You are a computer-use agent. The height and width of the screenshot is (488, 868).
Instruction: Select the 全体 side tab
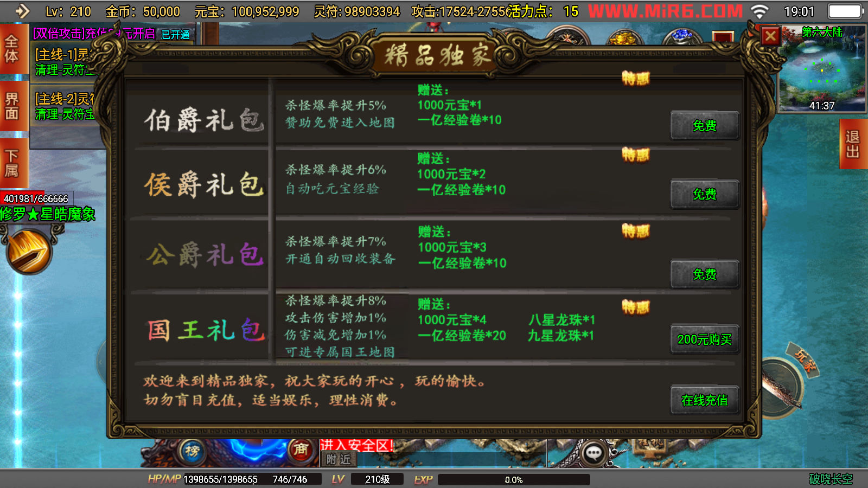click(x=12, y=49)
